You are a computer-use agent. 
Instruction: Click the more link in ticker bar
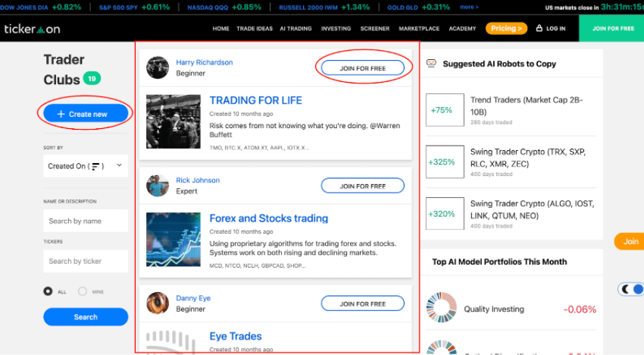pos(469,7)
